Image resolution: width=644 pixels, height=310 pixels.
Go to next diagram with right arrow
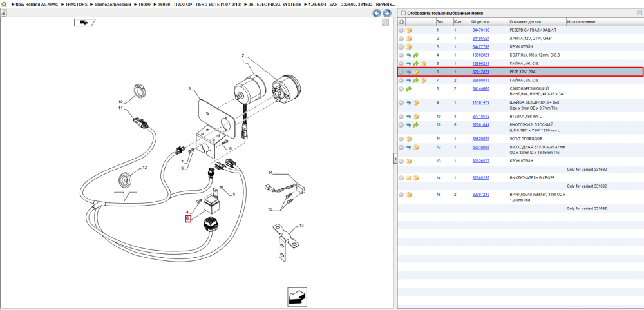(x=386, y=13)
